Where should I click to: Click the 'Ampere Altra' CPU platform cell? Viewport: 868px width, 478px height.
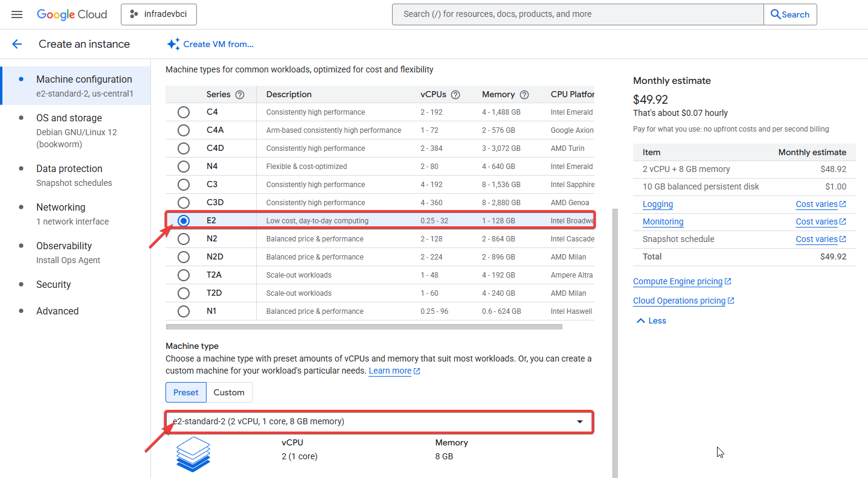pos(571,275)
